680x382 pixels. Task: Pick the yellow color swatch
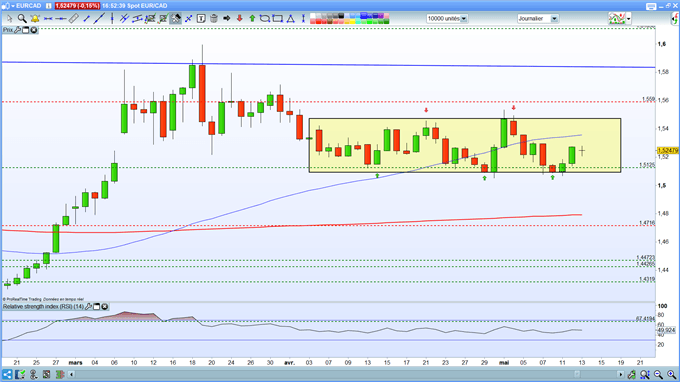[353, 21]
